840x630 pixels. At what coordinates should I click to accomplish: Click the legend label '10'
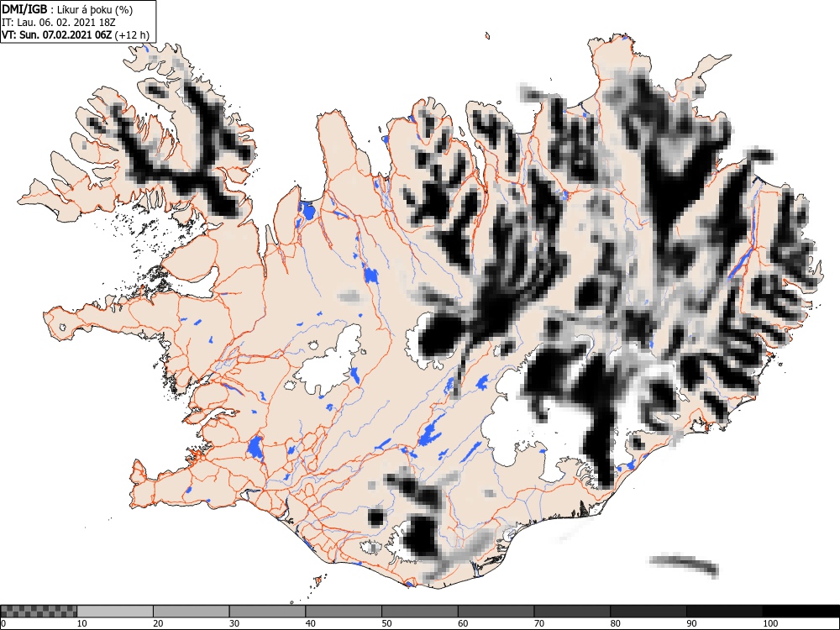pyautogui.click(x=82, y=623)
